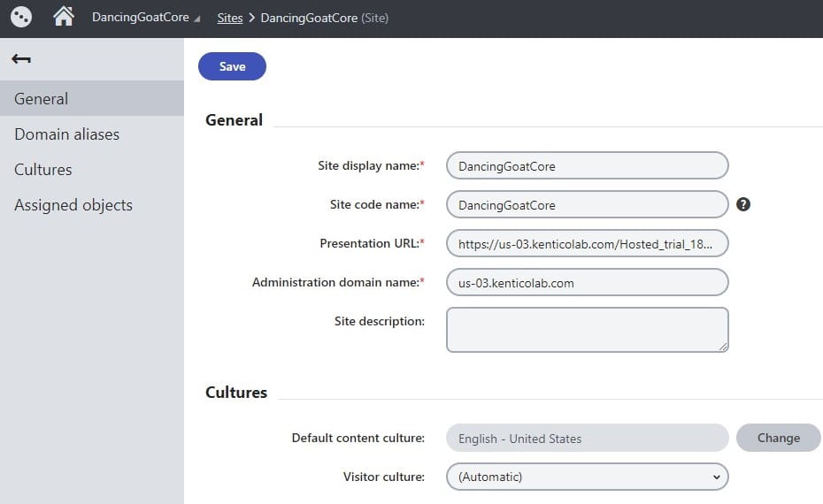Follow the Sites breadcrumb link
The height and width of the screenshot is (504, 823).
click(x=230, y=18)
